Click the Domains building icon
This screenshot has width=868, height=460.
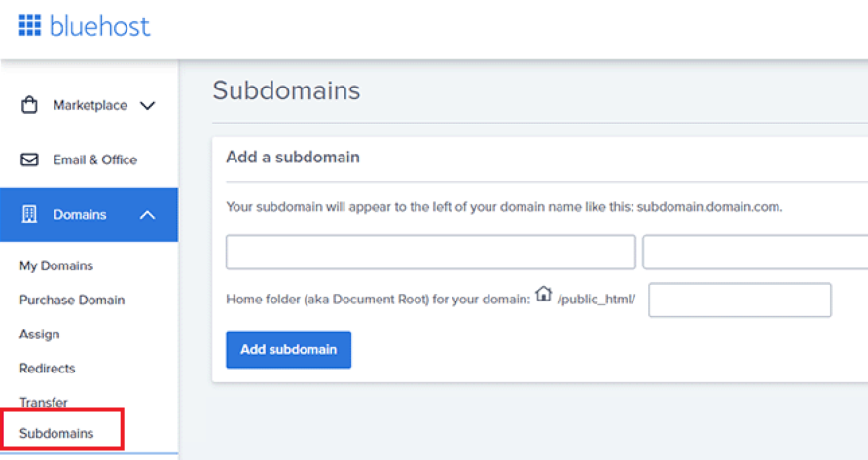tap(30, 214)
